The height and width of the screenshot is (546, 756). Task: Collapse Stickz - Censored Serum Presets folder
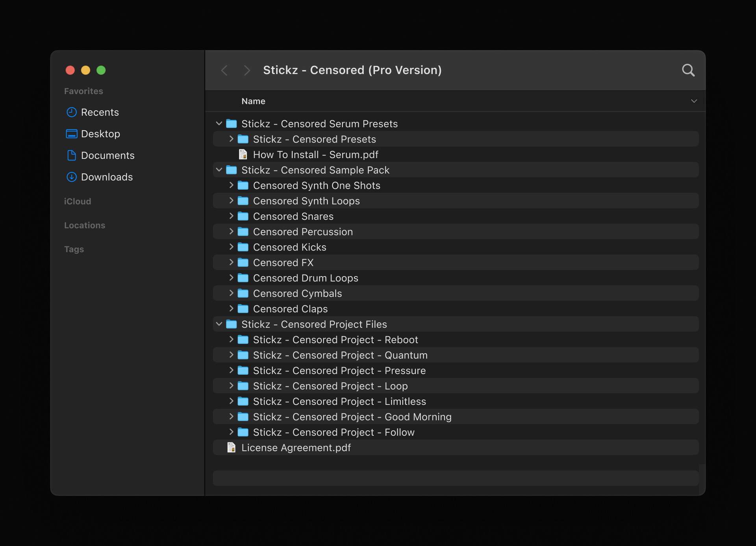pyautogui.click(x=219, y=124)
